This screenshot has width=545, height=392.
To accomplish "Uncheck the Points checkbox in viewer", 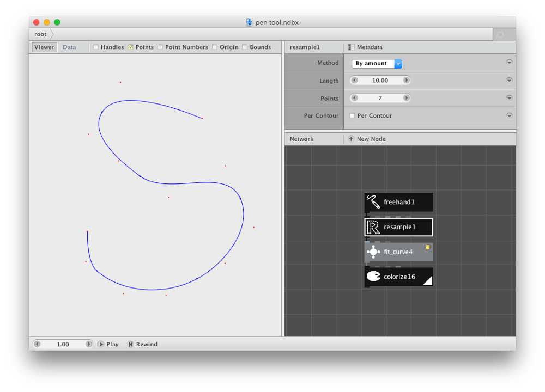I will [130, 47].
